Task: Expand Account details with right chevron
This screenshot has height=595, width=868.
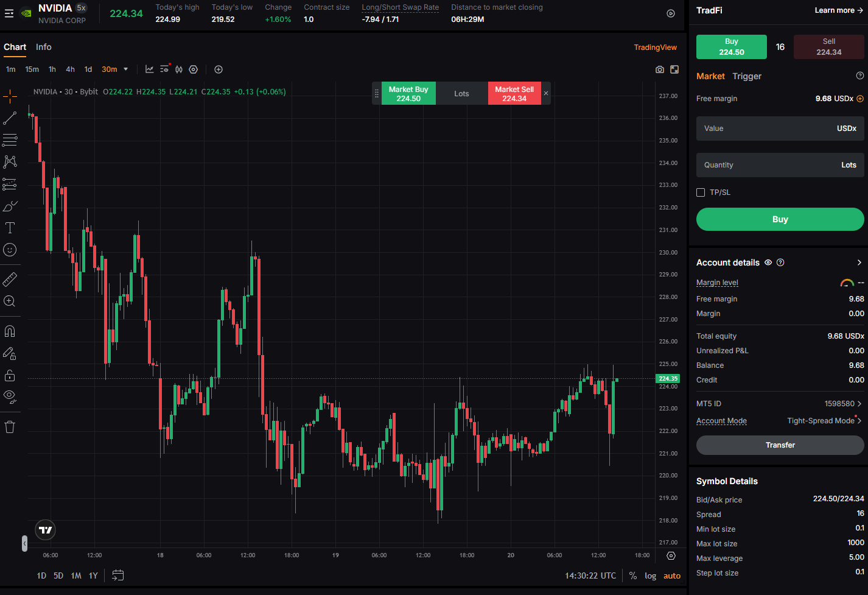Action: pyautogui.click(x=859, y=262)
